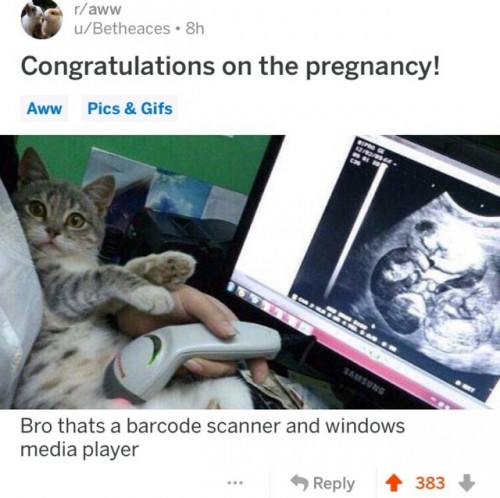
Task: Click the 8h post timestamp
Action: tap(195, 28)
